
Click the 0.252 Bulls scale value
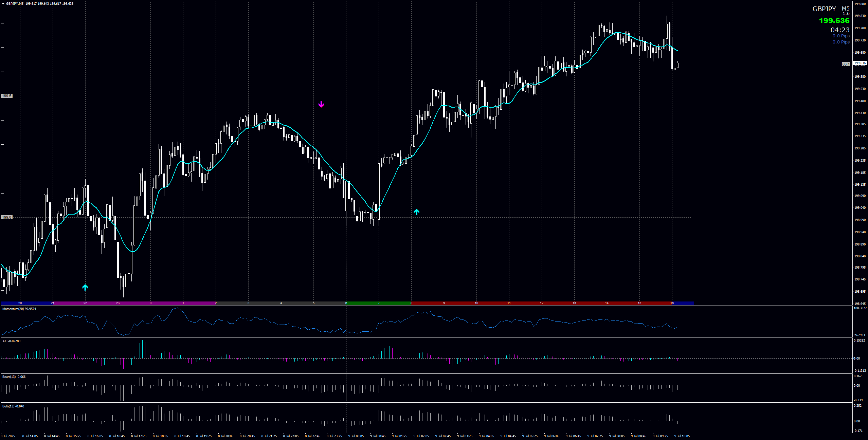(858, 406)
